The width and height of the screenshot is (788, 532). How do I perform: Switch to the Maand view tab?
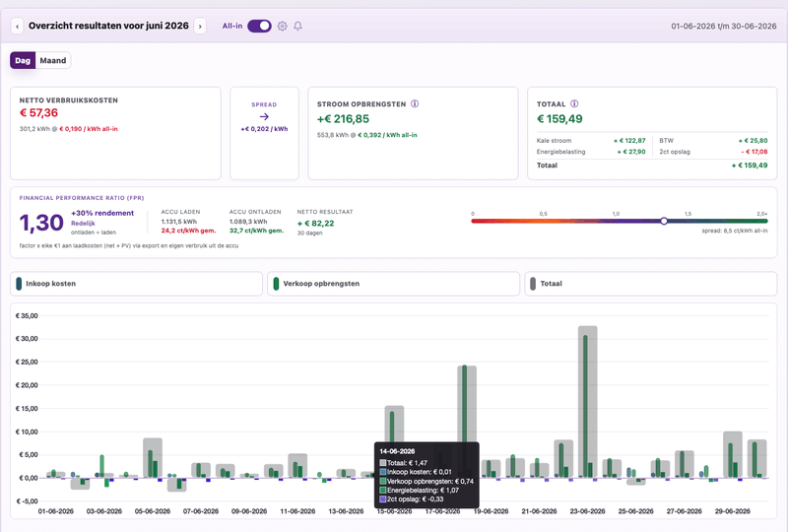[x=53, y=60]
